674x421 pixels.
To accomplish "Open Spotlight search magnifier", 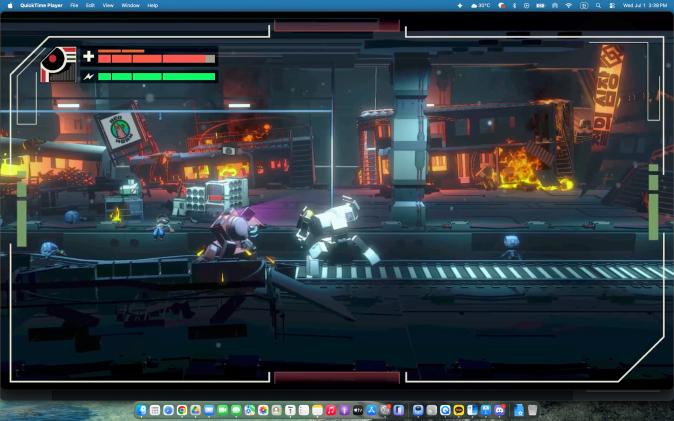I will click(x=598, y=6).
